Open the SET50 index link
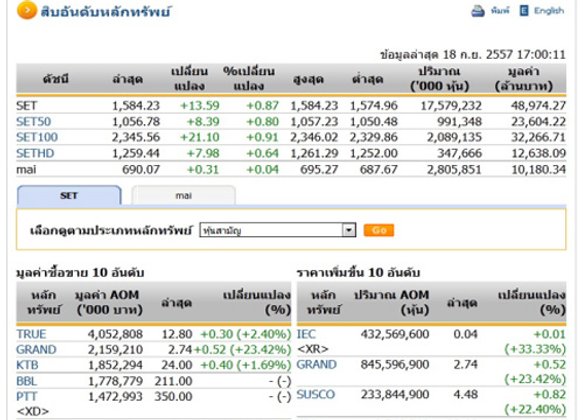This screenshot has width=583, height=420. 33,122
